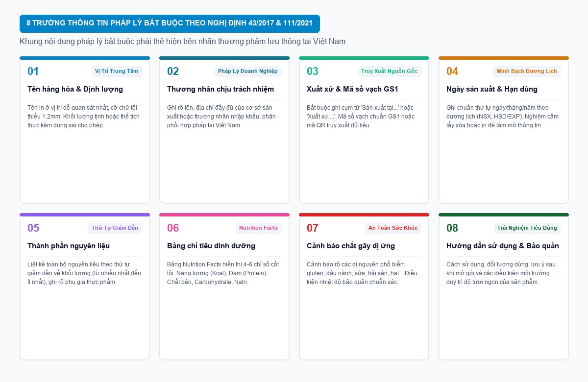Viewport: 588px width, 382px height.
Task: Click the 'Xuất xứ & Mã số vạch GS1' title
Action: [x=353, y=89]
